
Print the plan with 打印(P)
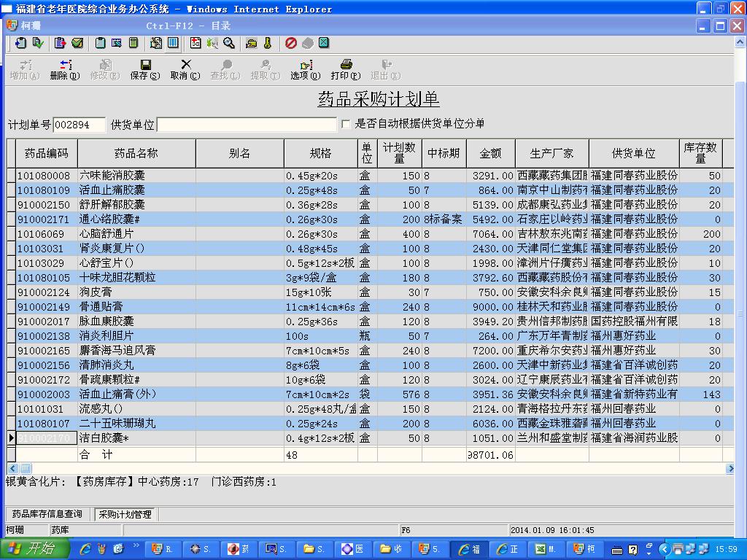click(x=346, y=70)
